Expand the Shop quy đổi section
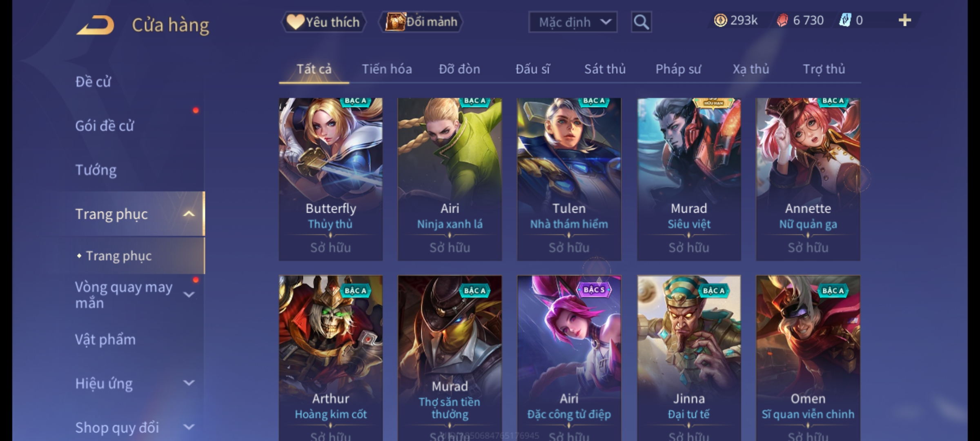Screen dimensions: 980x441 click(189, 427)
